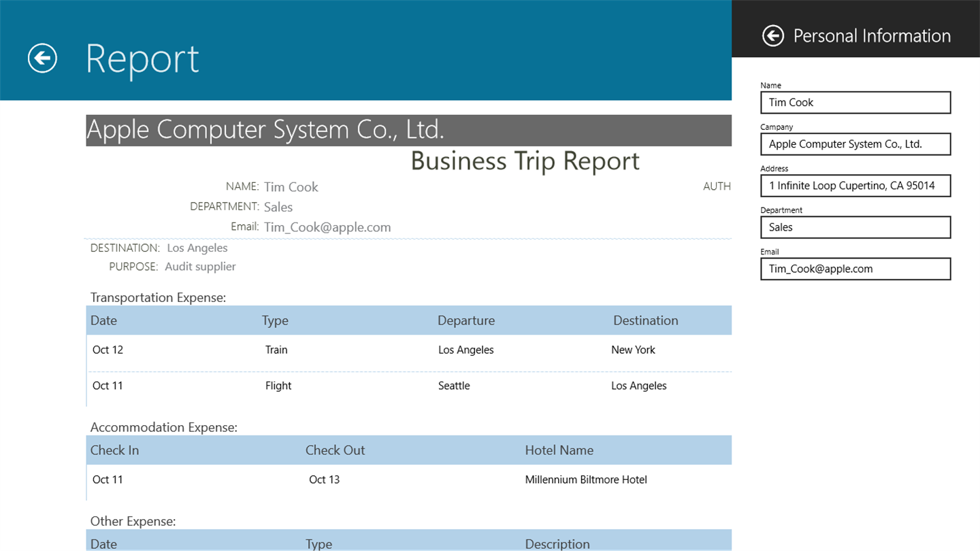The width and height of the screenshot is (980, 551).
Task: Click the Los Angeles destination value
Action: (197, 248)
